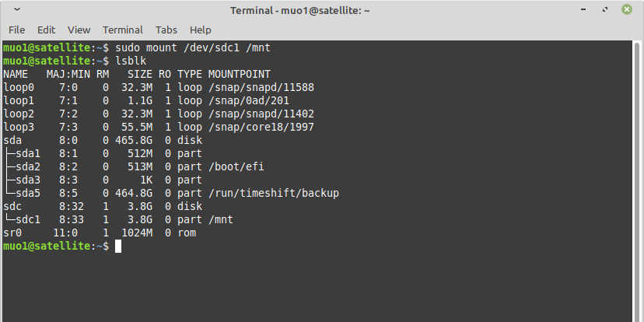
Task: Open the View menu
Action: tap(79, 30)
